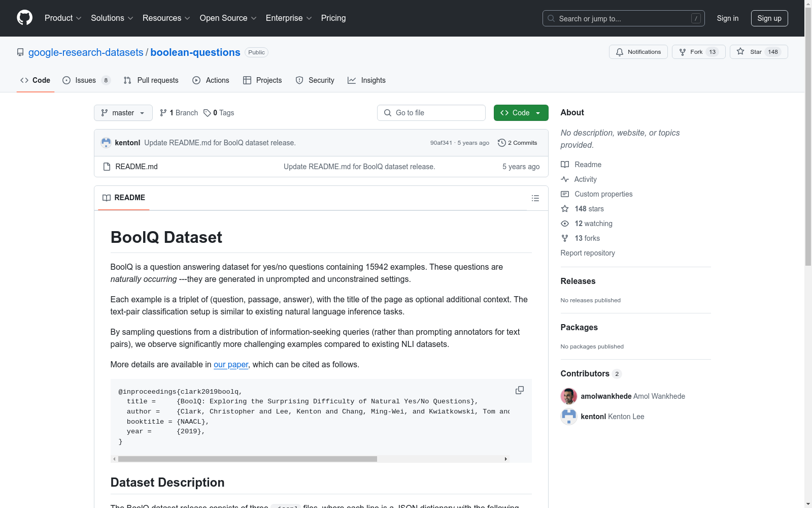View the 12 watching link
This screenshot has height=508, width=812.
click(x=587, y=224)
